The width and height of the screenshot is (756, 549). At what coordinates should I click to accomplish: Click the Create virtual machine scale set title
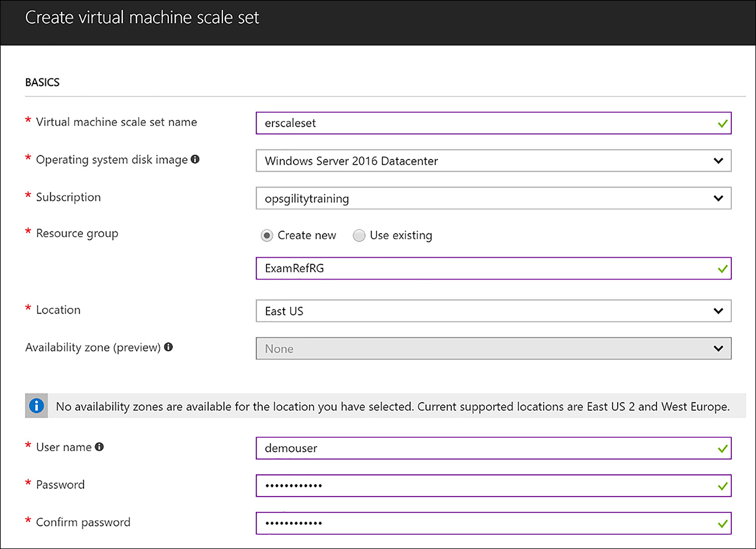(x=142, y=18)
